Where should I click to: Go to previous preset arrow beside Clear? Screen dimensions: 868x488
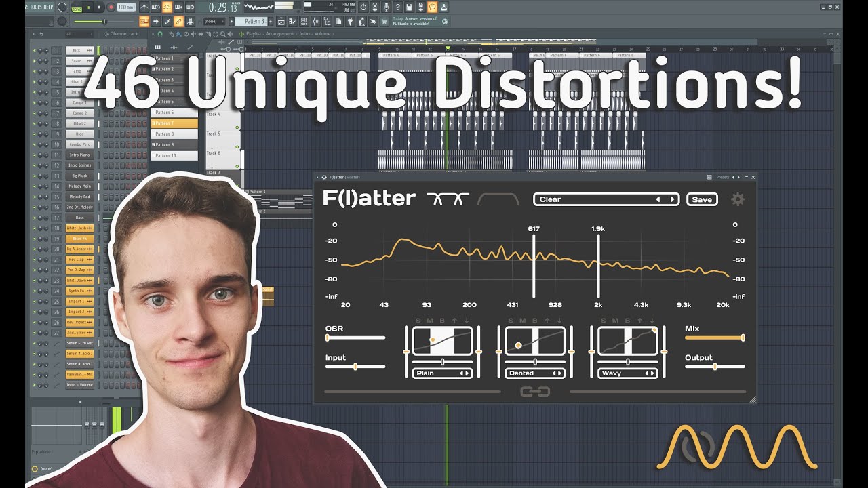[658, 199]
